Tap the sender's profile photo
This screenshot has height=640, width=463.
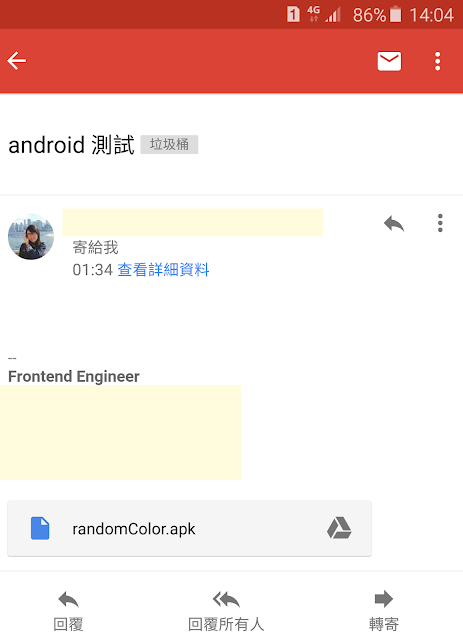point(31,237)
